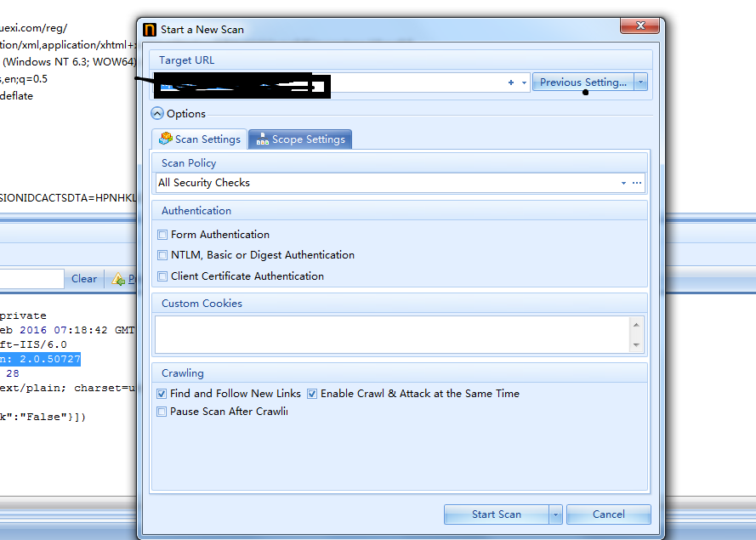Open the Start Scan split-button dropdown arrow
The width and height of the screenshot is (756, 540).
pos(555,514)
